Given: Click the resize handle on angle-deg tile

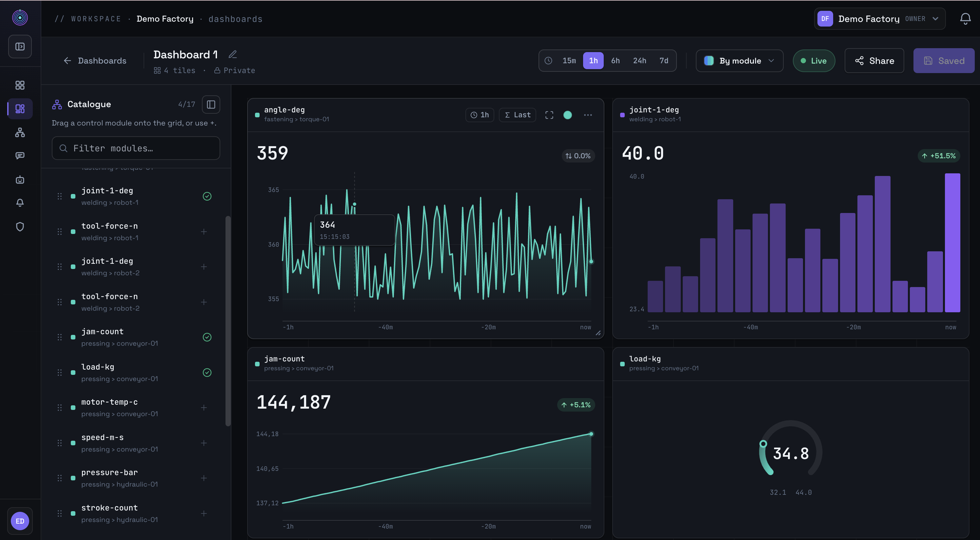Looking at the screenshot, I should (598, 333).
